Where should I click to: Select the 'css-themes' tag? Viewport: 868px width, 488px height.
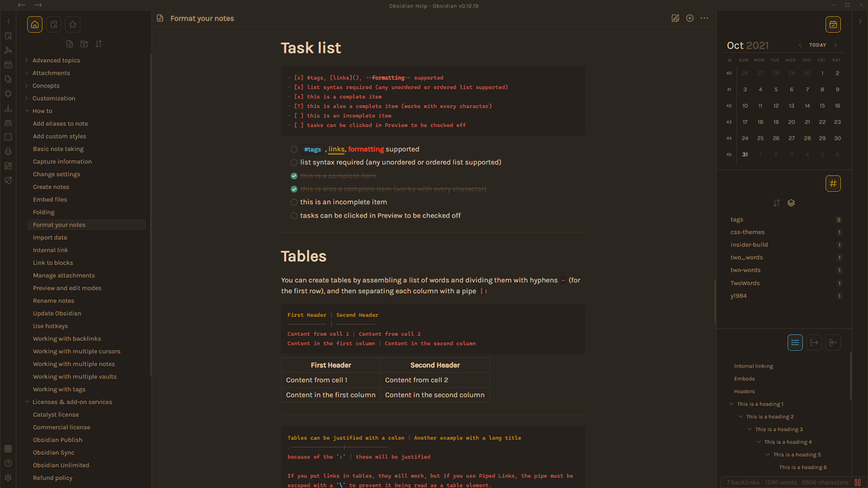click(x=747, y=232)
